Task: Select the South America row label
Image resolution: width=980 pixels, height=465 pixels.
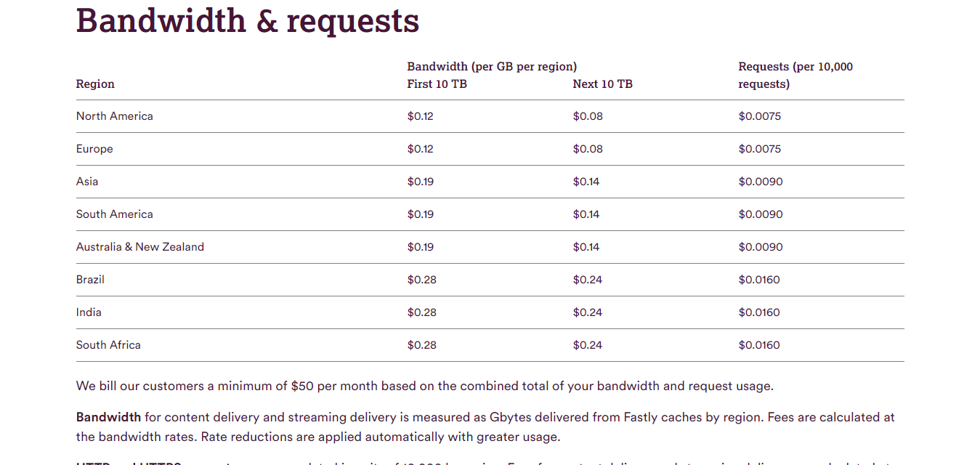Action: [x=115, y=214]
